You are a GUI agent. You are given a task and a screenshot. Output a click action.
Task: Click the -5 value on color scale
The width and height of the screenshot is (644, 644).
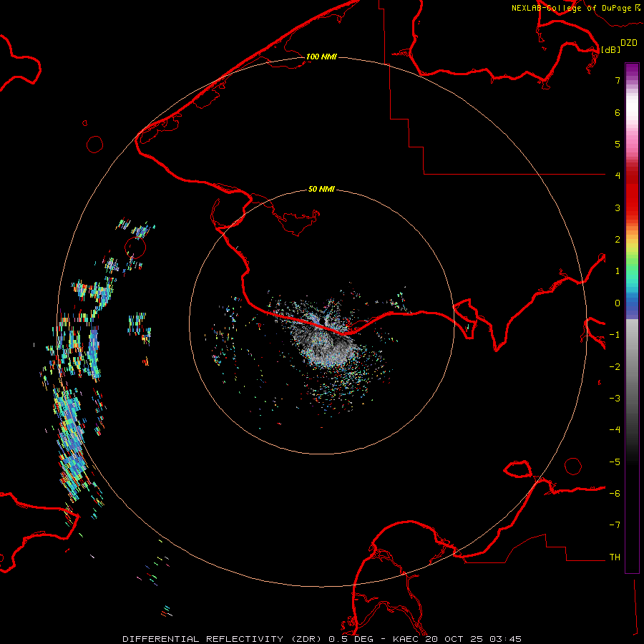coord(615,462)
